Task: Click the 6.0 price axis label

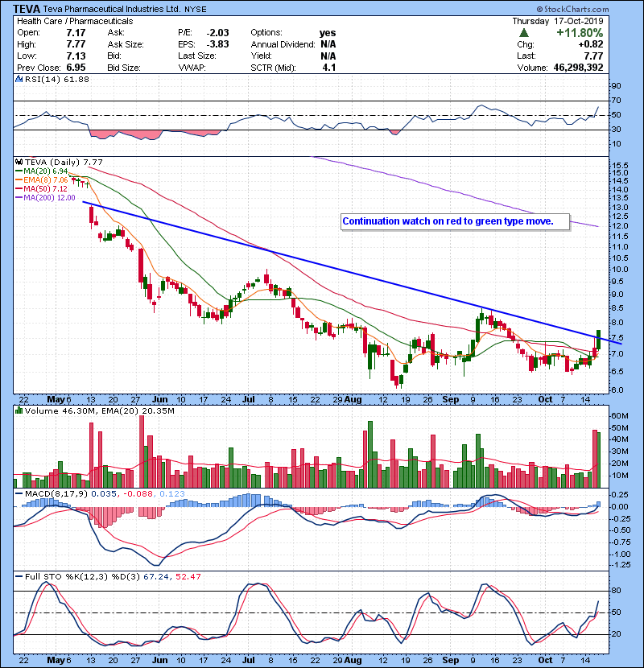Action: point(617,390)
